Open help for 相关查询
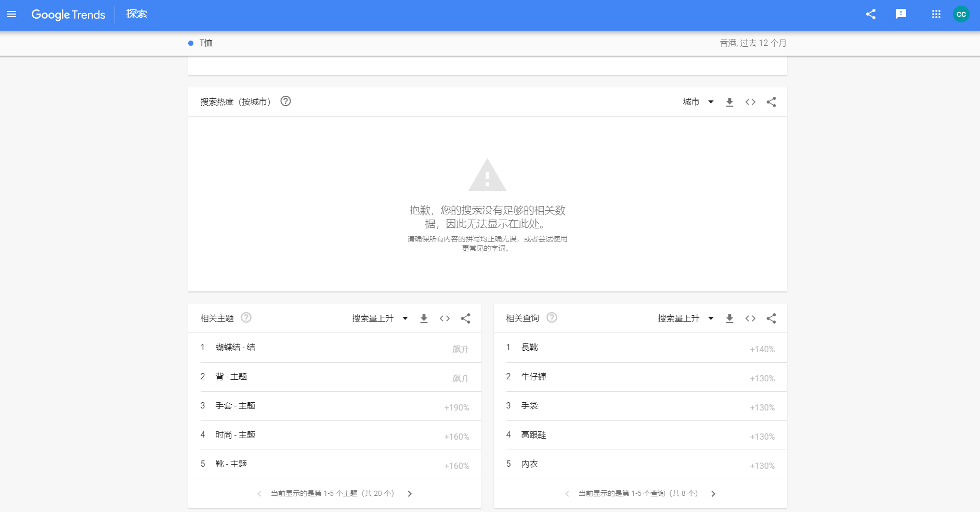The width and height of the screenshot is (980, 512). pos(552,318)
